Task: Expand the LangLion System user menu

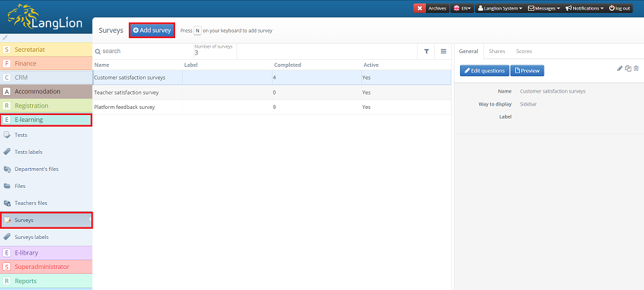Action: click(x=500, y=8)
